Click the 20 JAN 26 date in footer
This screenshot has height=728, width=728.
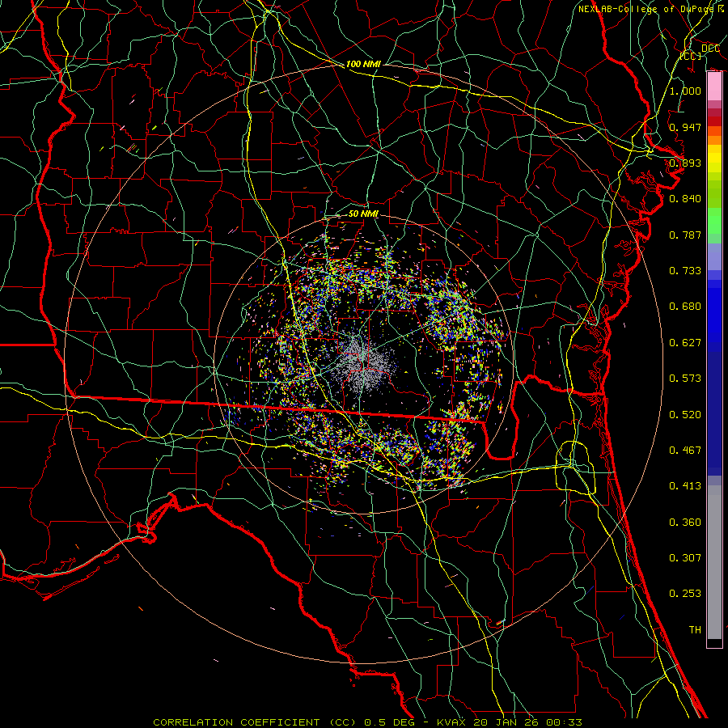click(506, 722)
